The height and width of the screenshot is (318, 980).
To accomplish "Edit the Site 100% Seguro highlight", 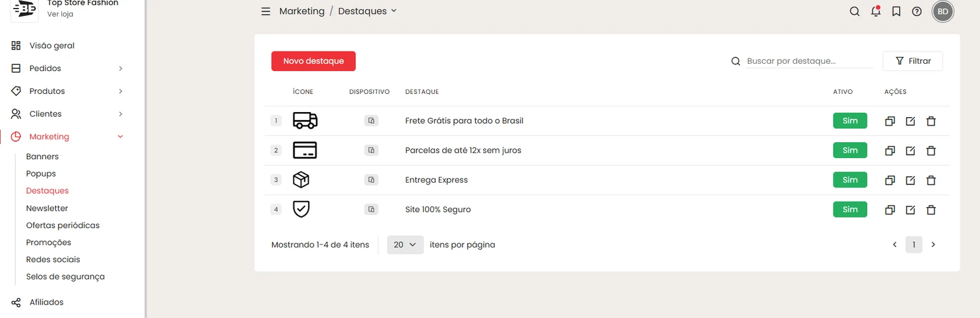I will point(911,210).
